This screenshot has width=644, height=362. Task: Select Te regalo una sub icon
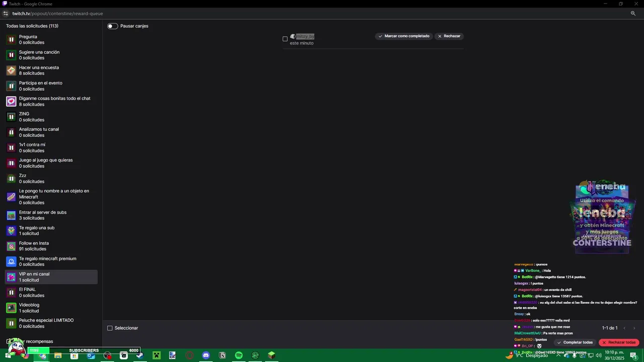(11, 231)
